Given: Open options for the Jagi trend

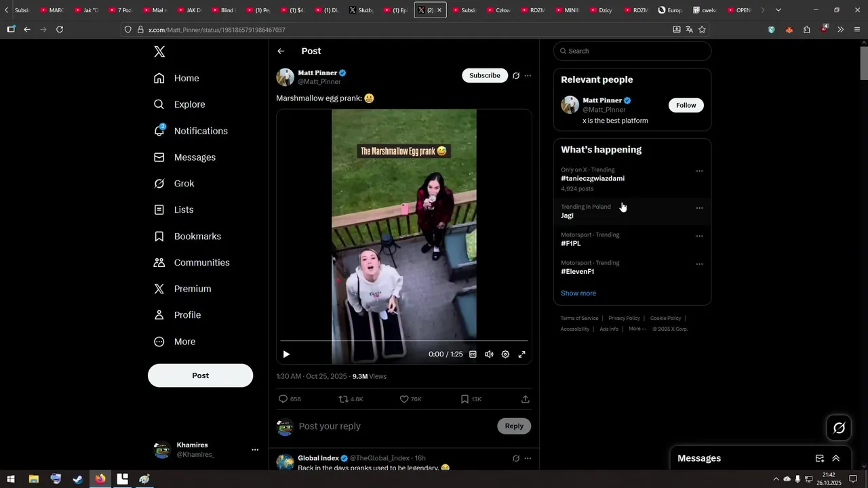Looking at the screenshot, I should click(x=699, y=208).
